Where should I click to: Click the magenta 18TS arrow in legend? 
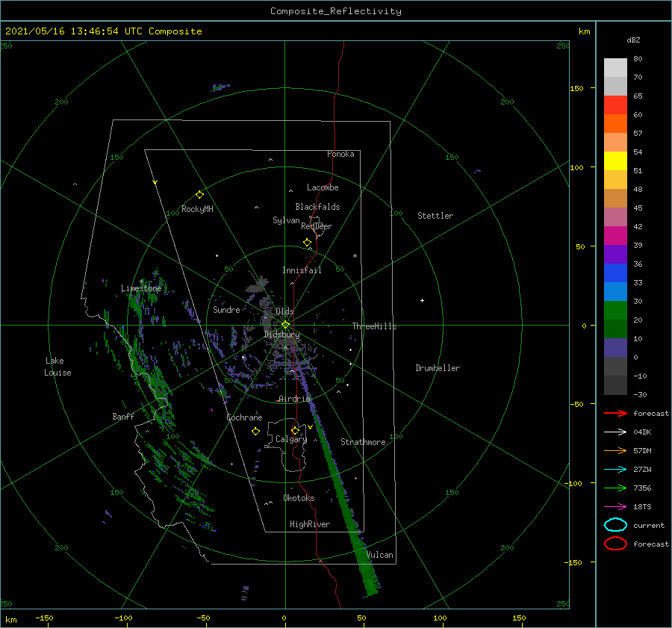pos(615,507)
